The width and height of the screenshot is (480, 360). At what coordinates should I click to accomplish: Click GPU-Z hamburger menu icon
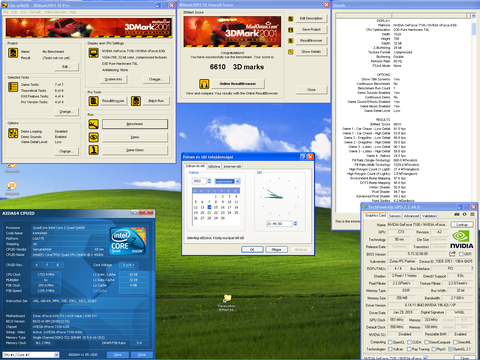point(472,214)
